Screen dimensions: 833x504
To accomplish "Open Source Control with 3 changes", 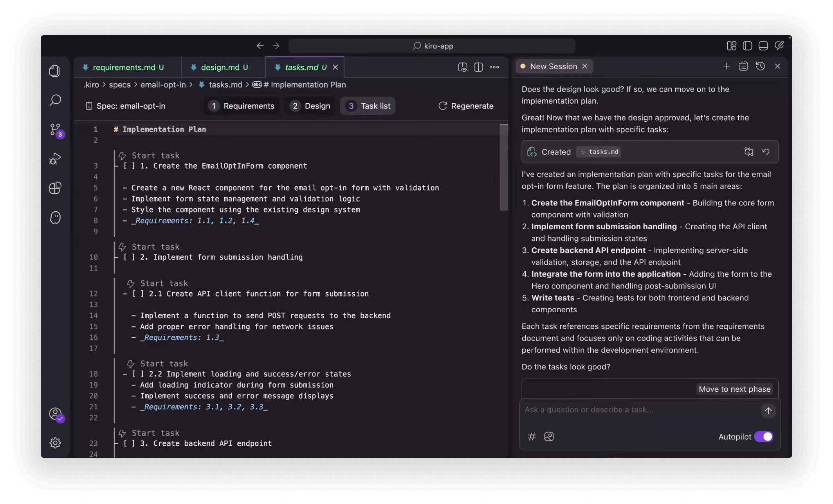I will click(x=55, y=130).
